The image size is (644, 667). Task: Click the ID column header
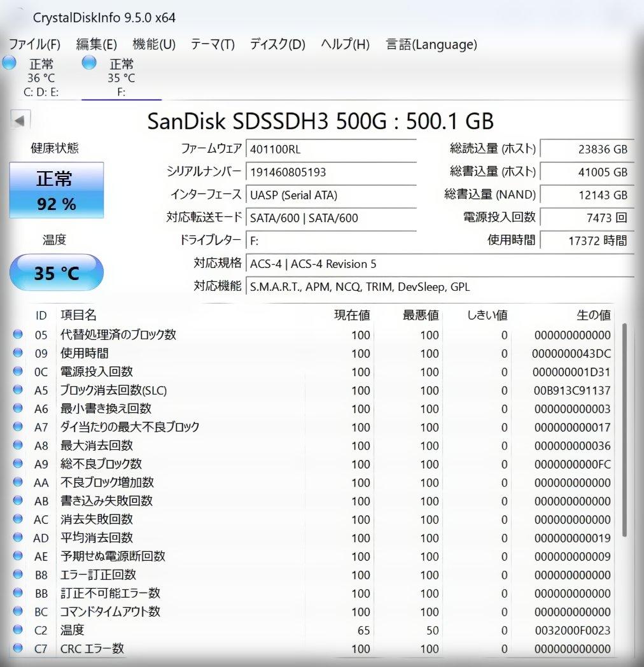pos(41,315)
